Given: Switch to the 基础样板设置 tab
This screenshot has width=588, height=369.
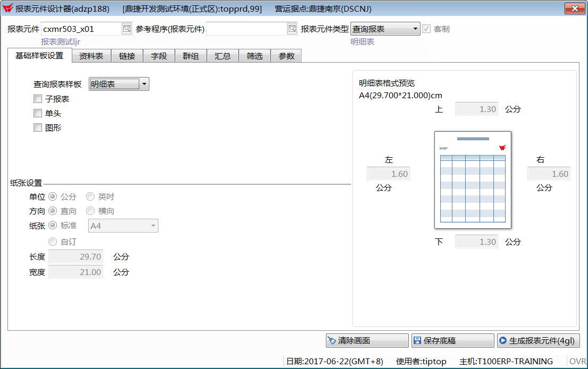Looking at the screenshot, I should (x=39, y=55).
